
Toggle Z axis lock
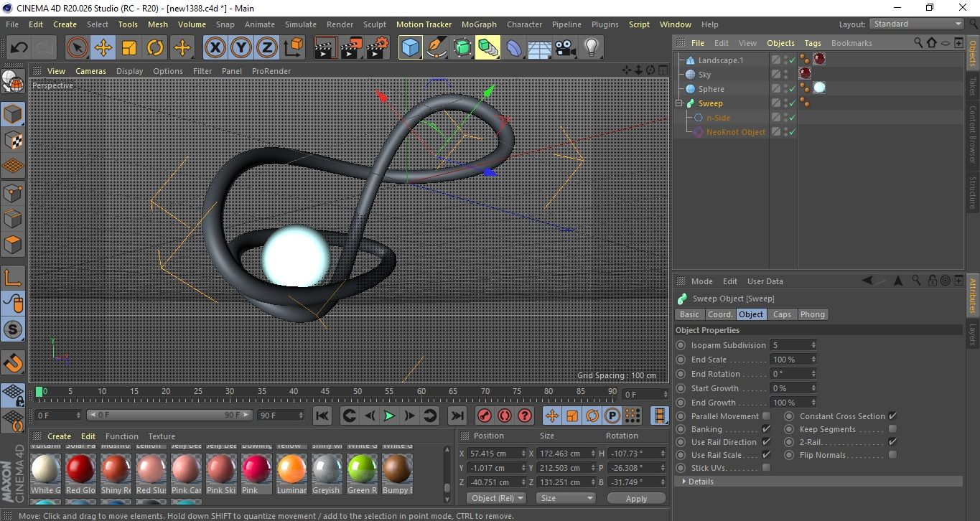(267, 48)
